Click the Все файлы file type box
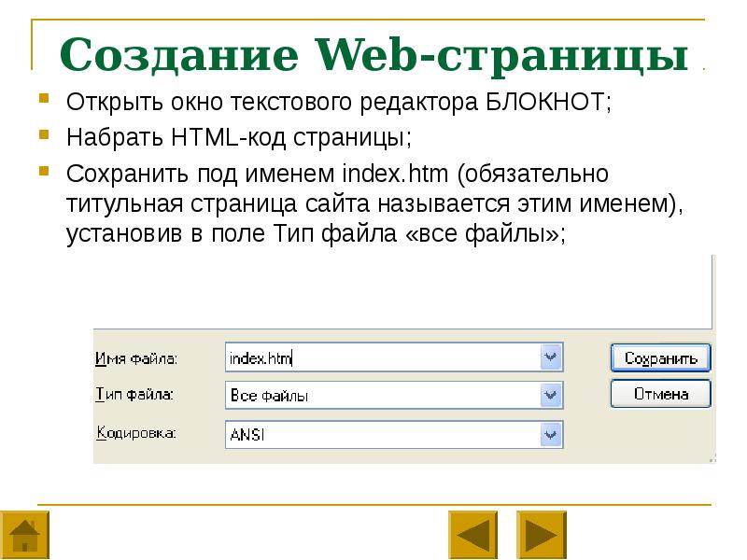This screenshot has width=747, height=560. pos(383,395)
